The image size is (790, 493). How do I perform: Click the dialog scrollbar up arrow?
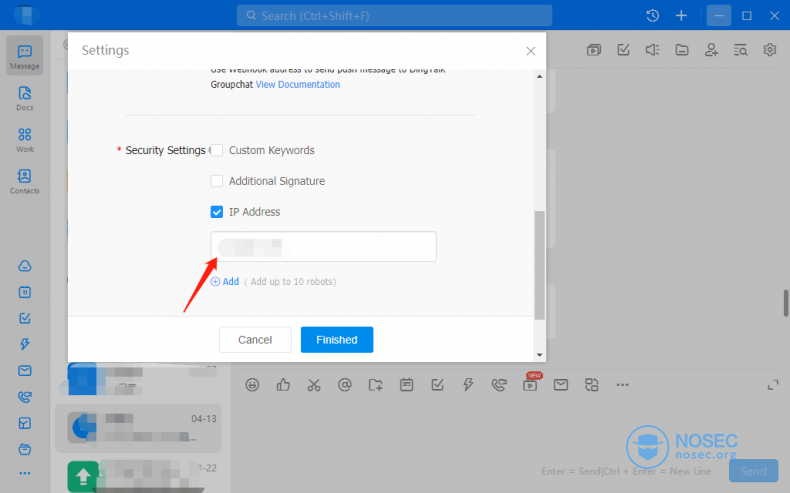(x=540, y=77)
